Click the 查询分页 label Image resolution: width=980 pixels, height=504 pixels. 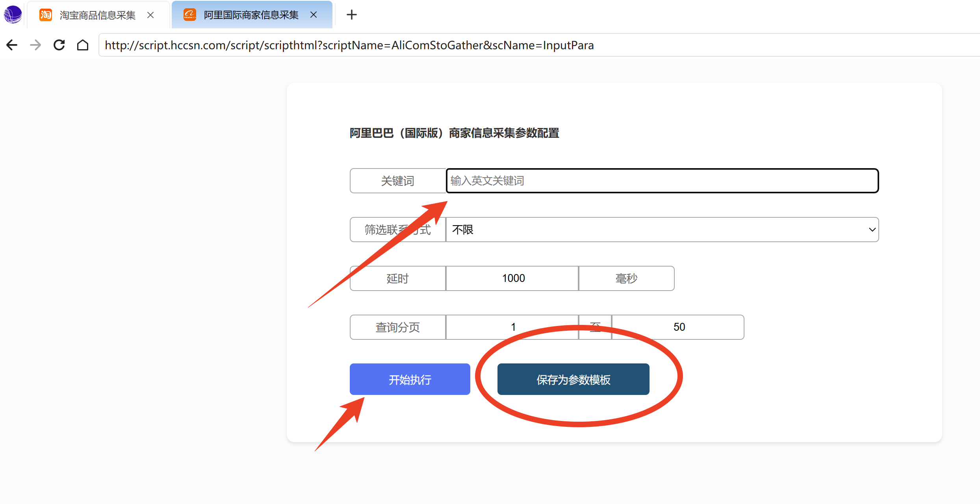tap(398, 327)
